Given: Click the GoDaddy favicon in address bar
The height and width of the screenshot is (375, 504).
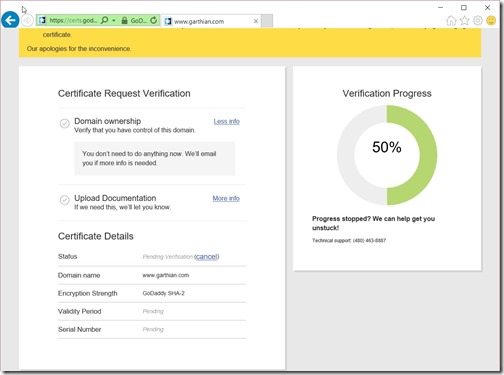Looking at the screenshot, I should pyautogui.click(x=42, y=21).
